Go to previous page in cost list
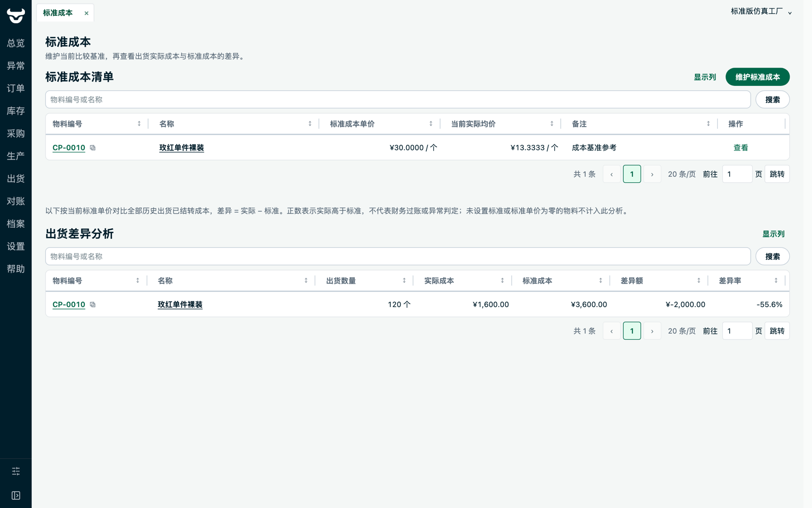Screen dimensions: 812x508 612,174
